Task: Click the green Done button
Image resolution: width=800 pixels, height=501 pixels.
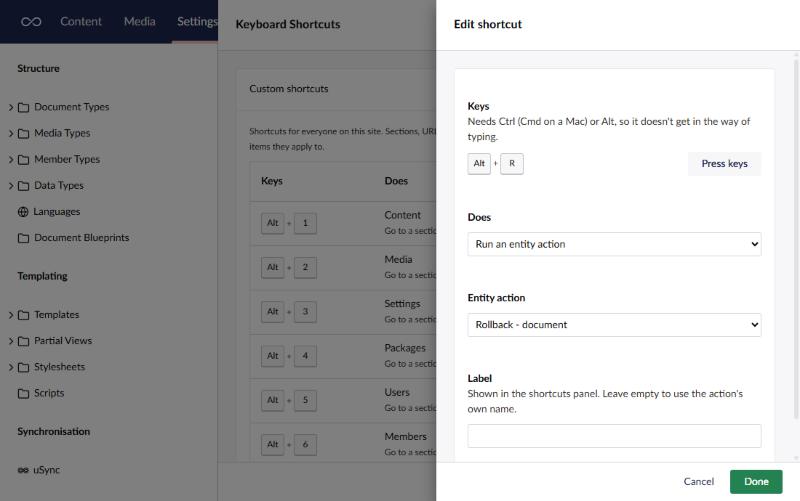Action: click(756, 482)
